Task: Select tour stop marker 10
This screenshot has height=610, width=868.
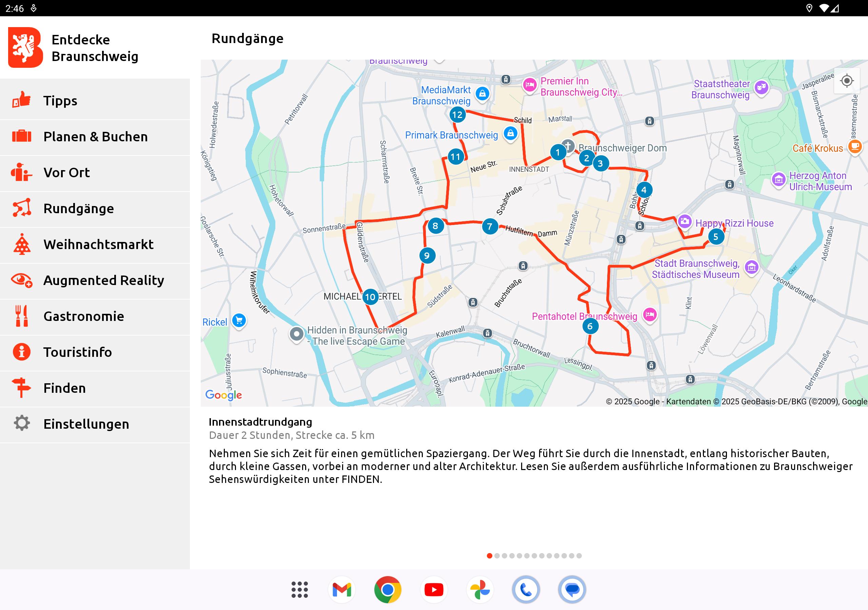Action: [x=371, y=297]
